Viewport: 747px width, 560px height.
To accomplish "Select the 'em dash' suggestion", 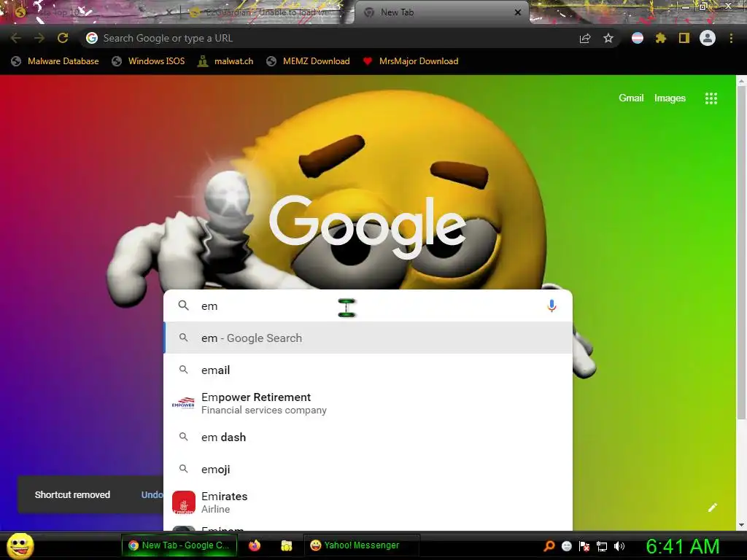I will click(x=368, y=437).
